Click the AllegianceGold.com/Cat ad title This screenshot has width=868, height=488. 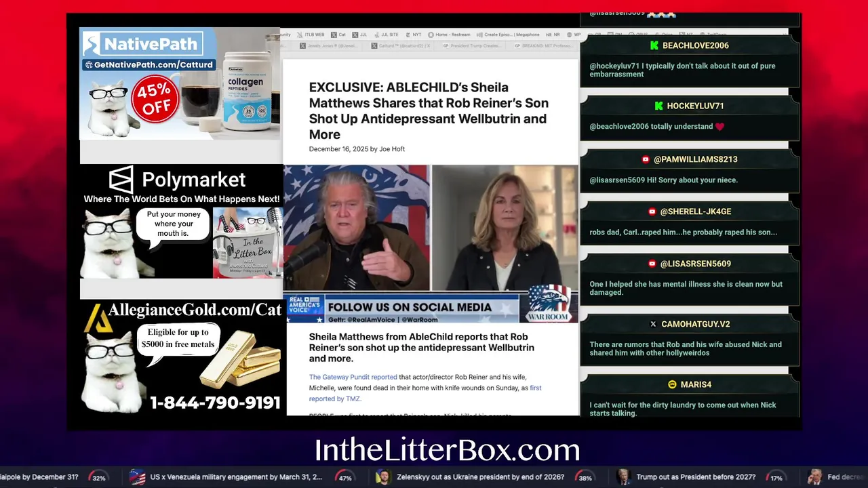(193, 310)
